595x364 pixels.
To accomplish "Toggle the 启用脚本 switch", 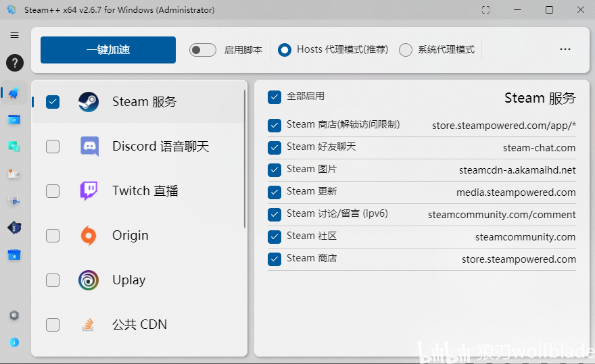I will [203, 50].
